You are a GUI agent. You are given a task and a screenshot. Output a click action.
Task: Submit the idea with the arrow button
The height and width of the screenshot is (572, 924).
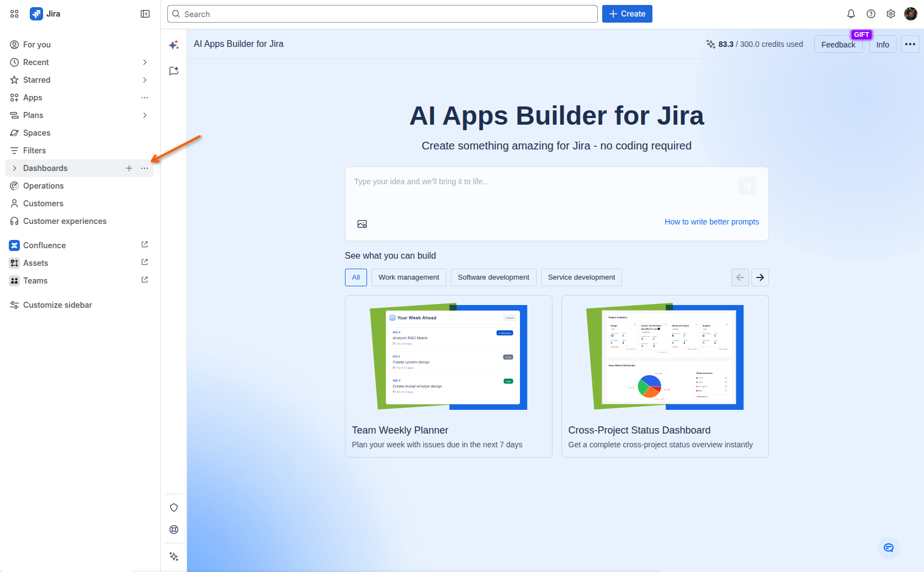coord(747,186)
